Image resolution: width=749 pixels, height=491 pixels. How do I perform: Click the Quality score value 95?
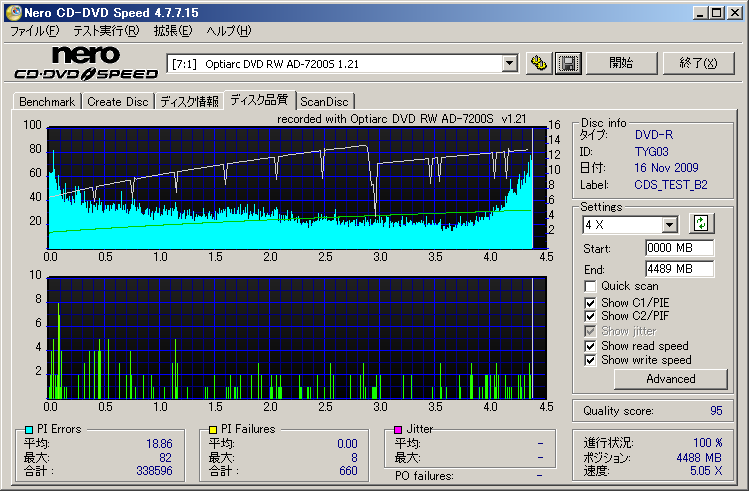pos(716,411)
